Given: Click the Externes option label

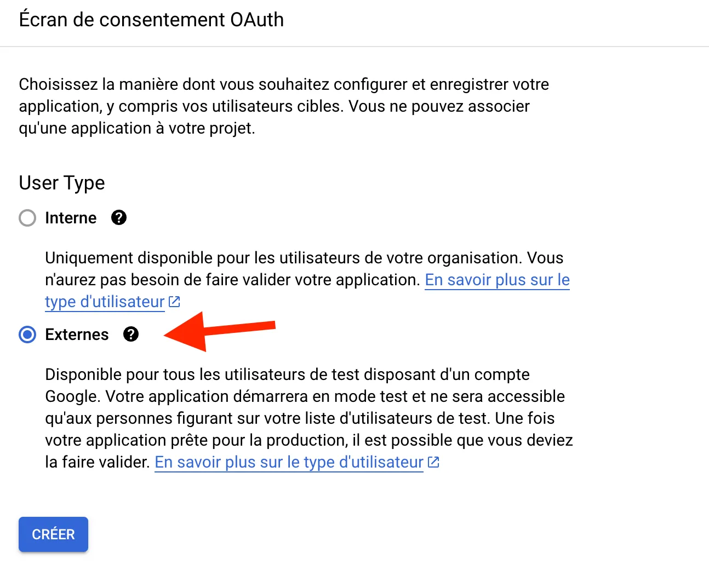Looking at the screenshot, I should pos(76,334).
